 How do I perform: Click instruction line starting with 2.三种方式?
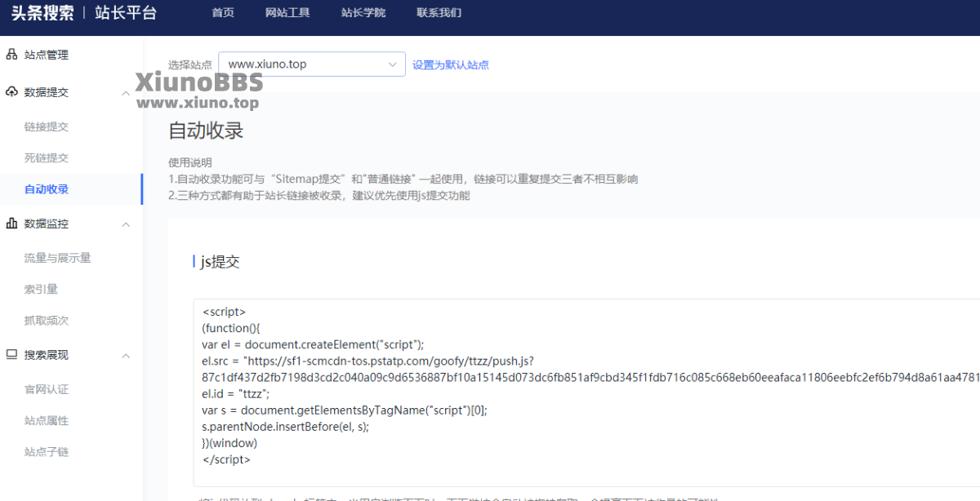pyautogui.click(x=319, y=196)
